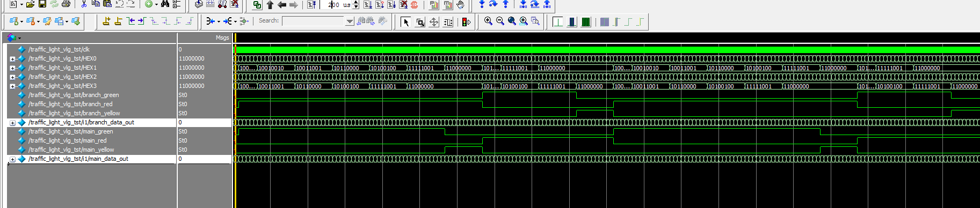Click the red Break simulation icon

pyautogui.click(x=403, y=5)
